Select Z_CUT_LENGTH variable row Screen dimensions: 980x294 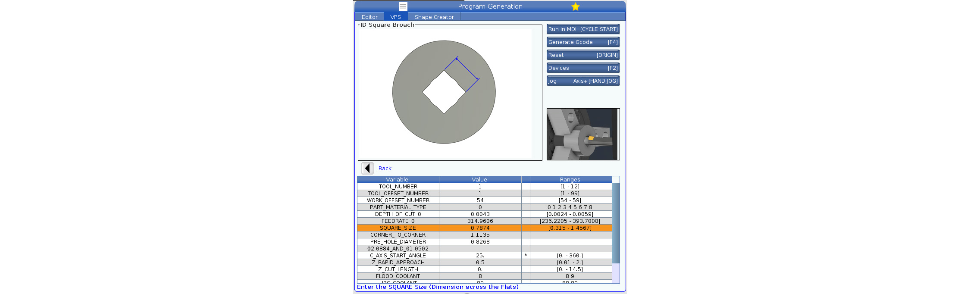click(x=484, y=269)
